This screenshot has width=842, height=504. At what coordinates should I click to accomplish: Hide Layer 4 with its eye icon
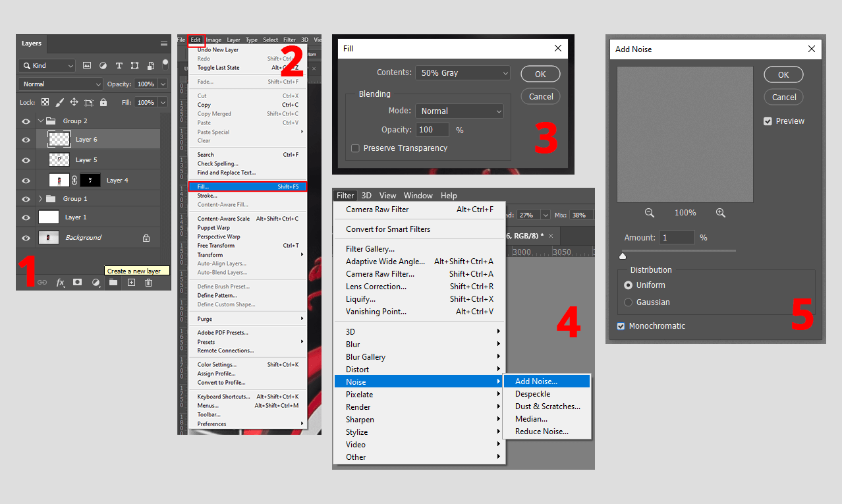pyautogui.click(x=26, y=181)
